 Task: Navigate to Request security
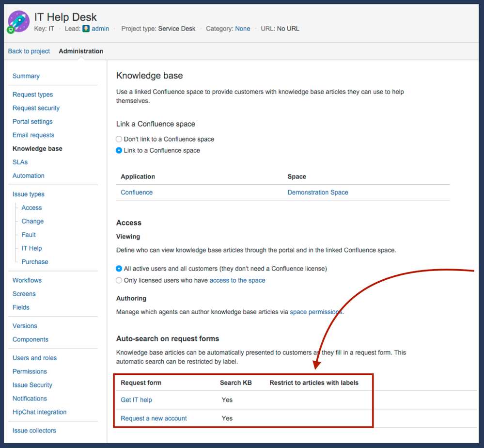[36, 108]
